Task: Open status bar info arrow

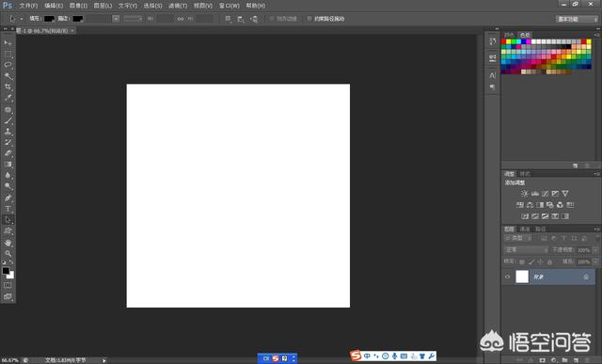Action: pyautogui.click(x=104, y=360)
